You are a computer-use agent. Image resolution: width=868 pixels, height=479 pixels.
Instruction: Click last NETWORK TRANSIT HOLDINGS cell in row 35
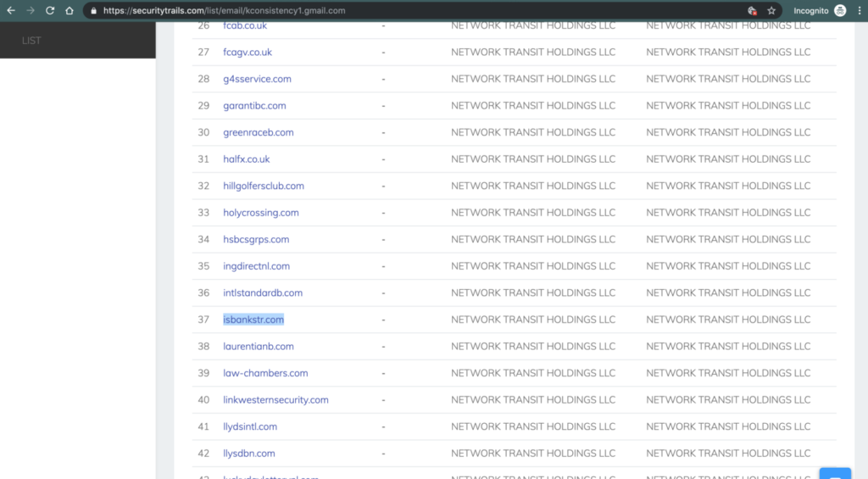click(728, 266)
